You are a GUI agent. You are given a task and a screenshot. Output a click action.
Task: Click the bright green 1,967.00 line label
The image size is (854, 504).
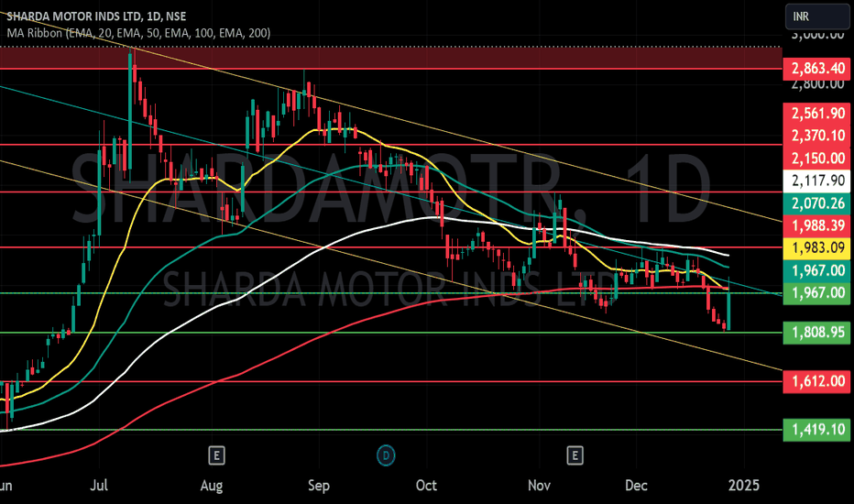click(x=817, y=293)
